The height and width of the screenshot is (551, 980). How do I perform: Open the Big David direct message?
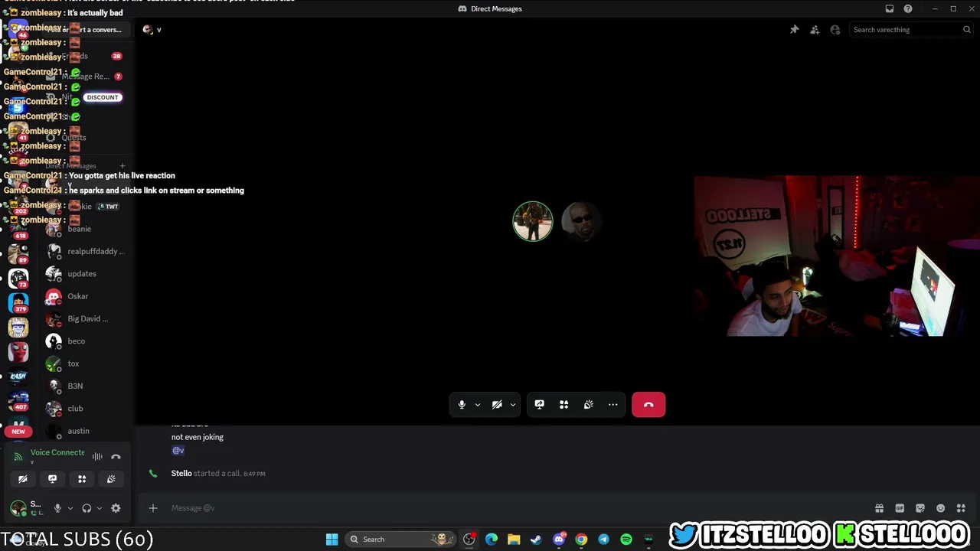click(84, 318)
